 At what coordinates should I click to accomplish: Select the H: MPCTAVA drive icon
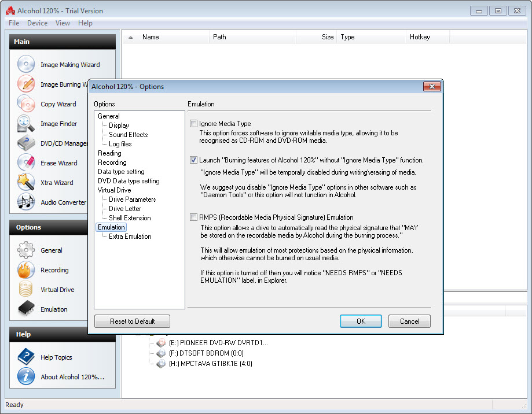point(161,364)
